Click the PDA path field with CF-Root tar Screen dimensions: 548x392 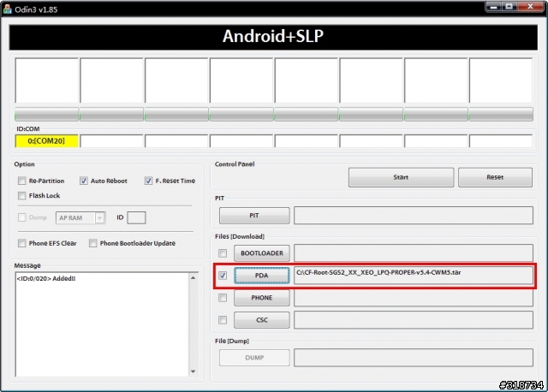[414, 276]
